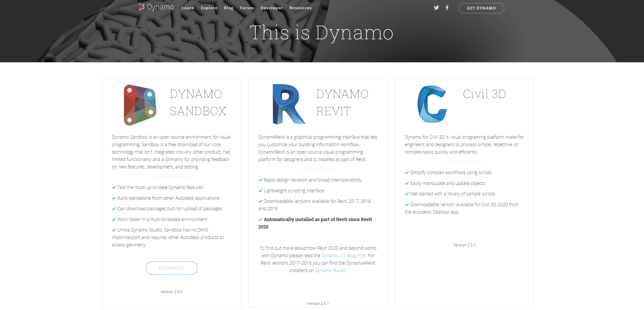Click the Revit R logo
The width and height of the screenshot is (644, 310).
click(x=288, y=104)
